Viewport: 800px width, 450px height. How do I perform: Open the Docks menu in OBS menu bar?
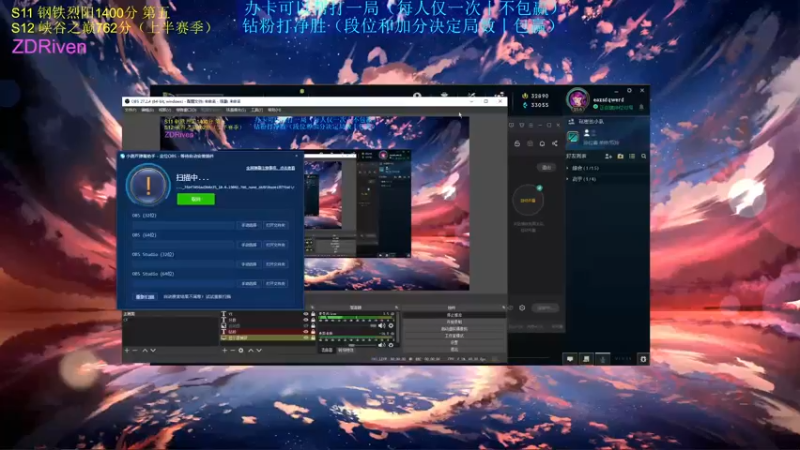pos(186,110)
